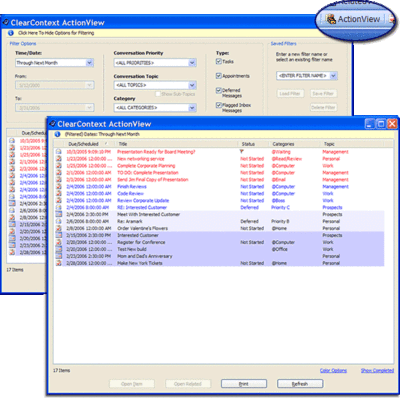Uncheck the Tasks type checkbox
The width and height of the screenshot is (400, 398).
219,61
